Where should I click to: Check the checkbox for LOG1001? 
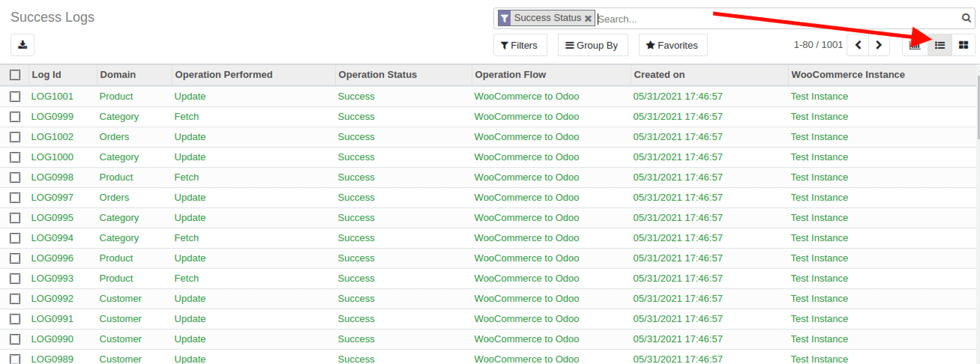pyautogui.click(x=15, y=97)
